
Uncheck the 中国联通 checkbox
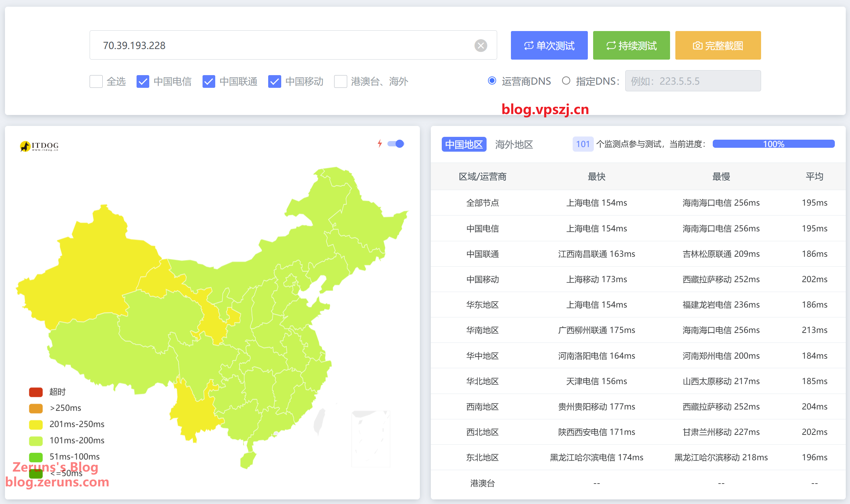(209, 81)
